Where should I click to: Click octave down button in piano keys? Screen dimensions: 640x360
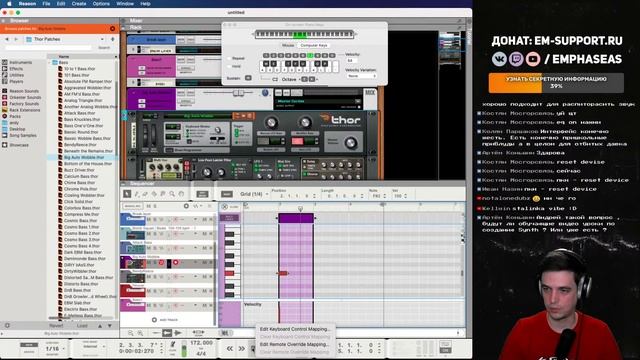[x=304, y=79]
